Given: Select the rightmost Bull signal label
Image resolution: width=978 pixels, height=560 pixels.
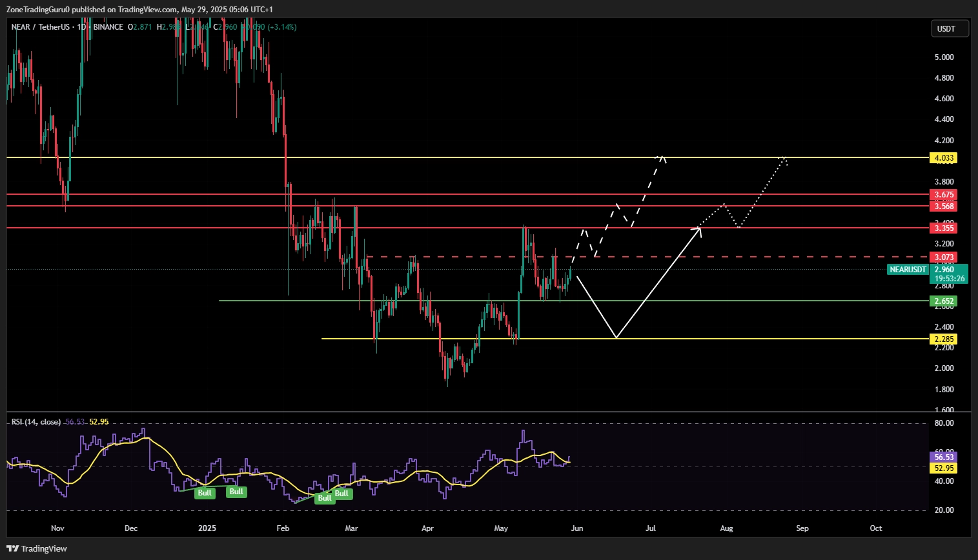Looking at the screenshot, I should [341, 494].
